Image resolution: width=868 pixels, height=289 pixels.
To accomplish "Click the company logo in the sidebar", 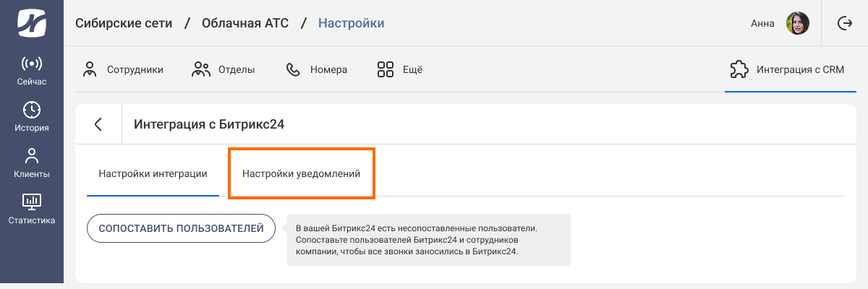I will 32,23.
